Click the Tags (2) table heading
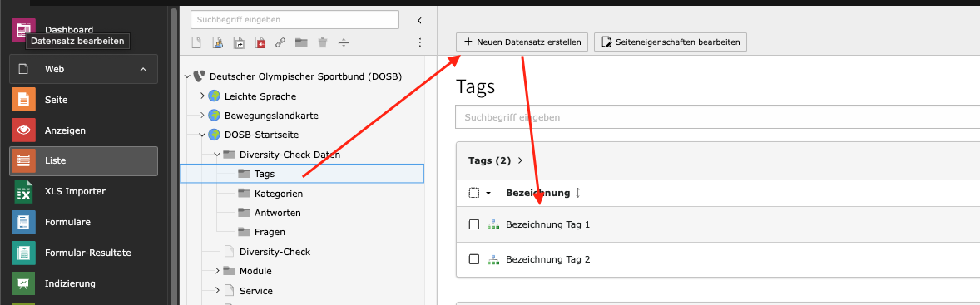The height and width of the screenshot is (305, 980). [489, 160]
